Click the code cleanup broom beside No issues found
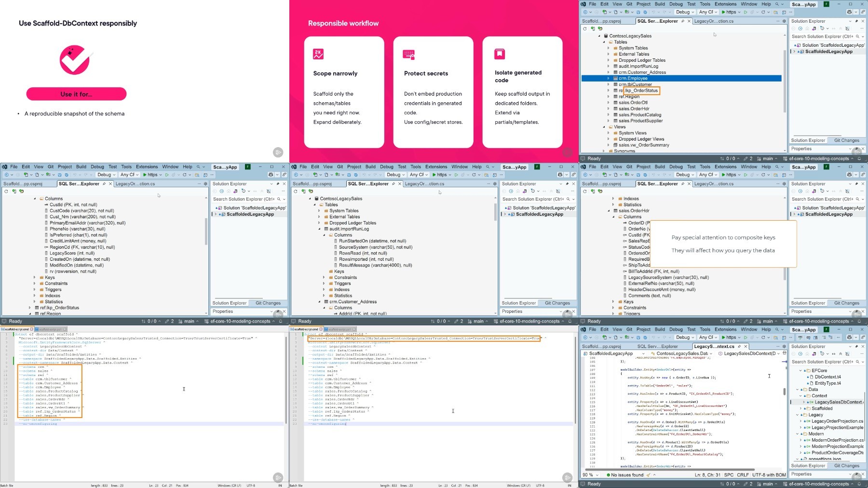868x488 pixels. tap(649, 475)
